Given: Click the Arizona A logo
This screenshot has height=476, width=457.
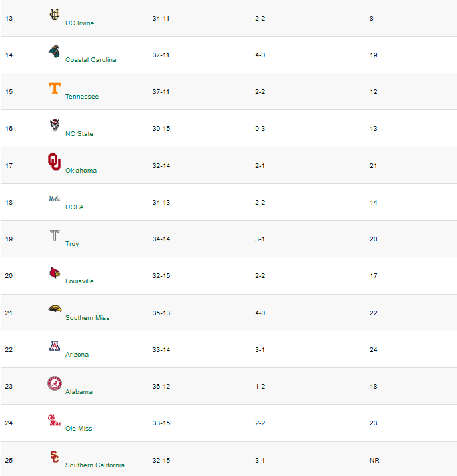Looking at the screenshot, I should 55,346.
